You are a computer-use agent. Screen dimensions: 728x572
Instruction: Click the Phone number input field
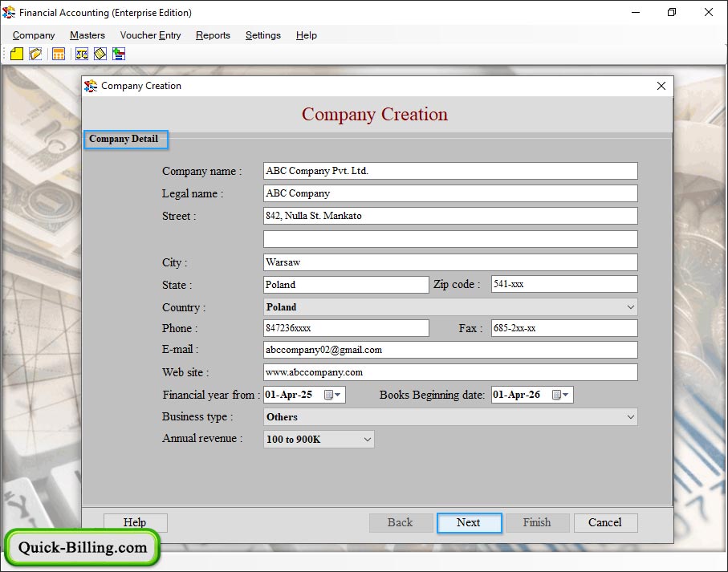(346, 328)
